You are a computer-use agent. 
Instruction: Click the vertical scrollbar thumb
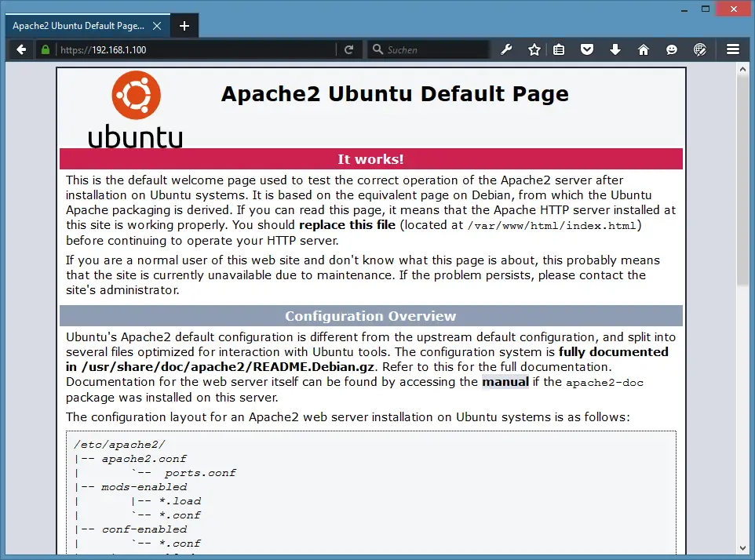point(742,180)
